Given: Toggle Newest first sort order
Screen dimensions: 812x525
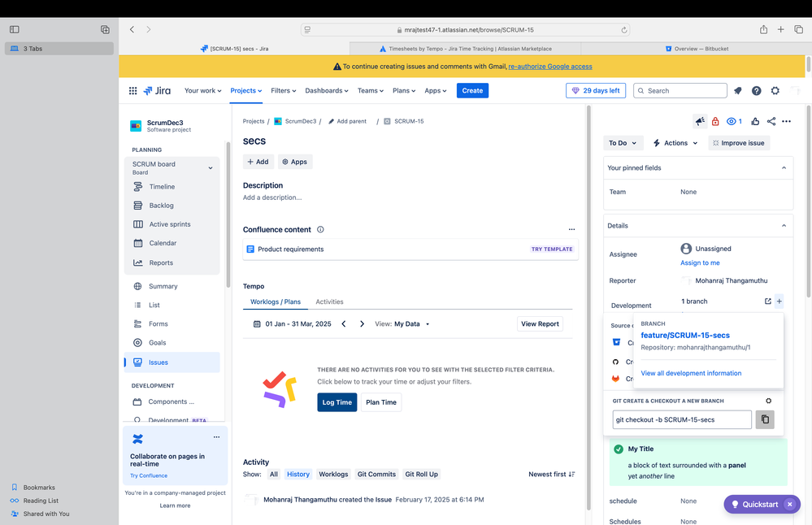Looking at the screenshot, I should click(x=552, y=475).
